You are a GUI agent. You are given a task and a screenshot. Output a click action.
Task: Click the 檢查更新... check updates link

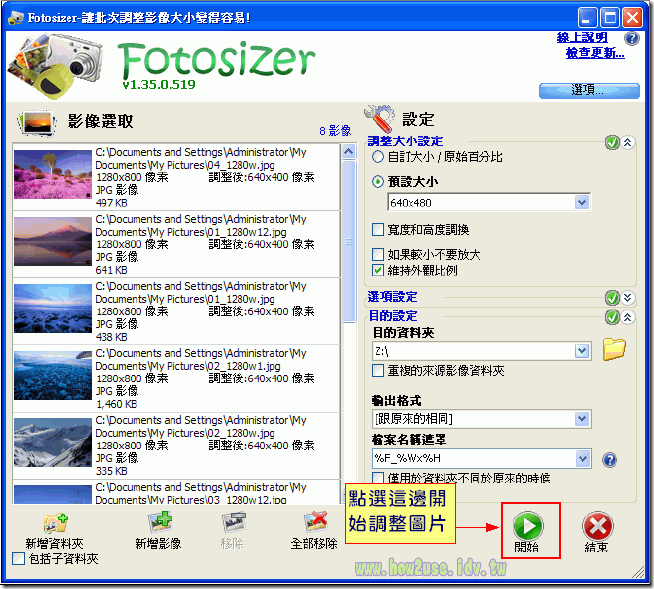point(595,53)
